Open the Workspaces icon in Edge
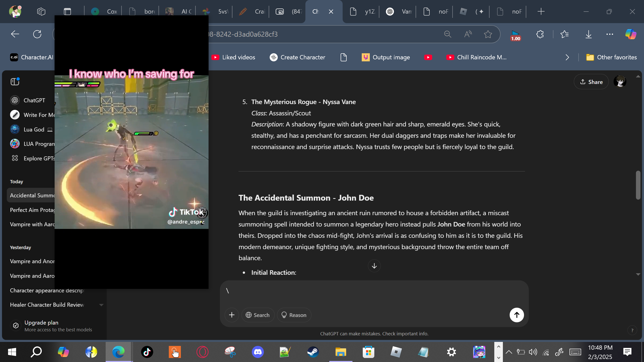Screen dimensions: 644x362 coord(41,12)
